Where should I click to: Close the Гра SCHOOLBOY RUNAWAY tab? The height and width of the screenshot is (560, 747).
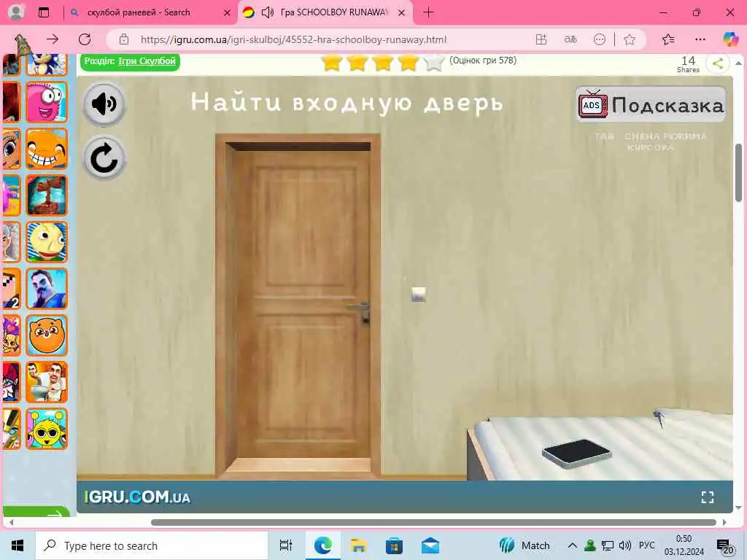[x=402, y=13]
